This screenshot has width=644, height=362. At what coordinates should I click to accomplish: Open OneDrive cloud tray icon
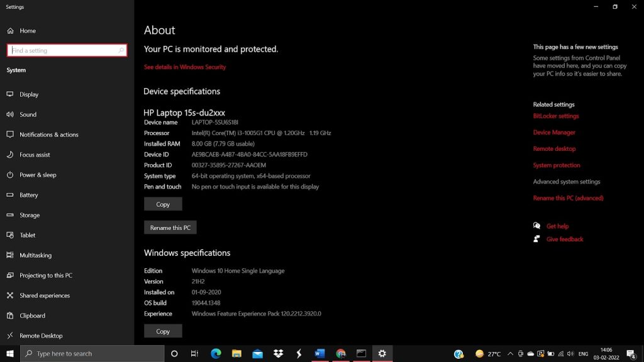(x=531, y=354)
